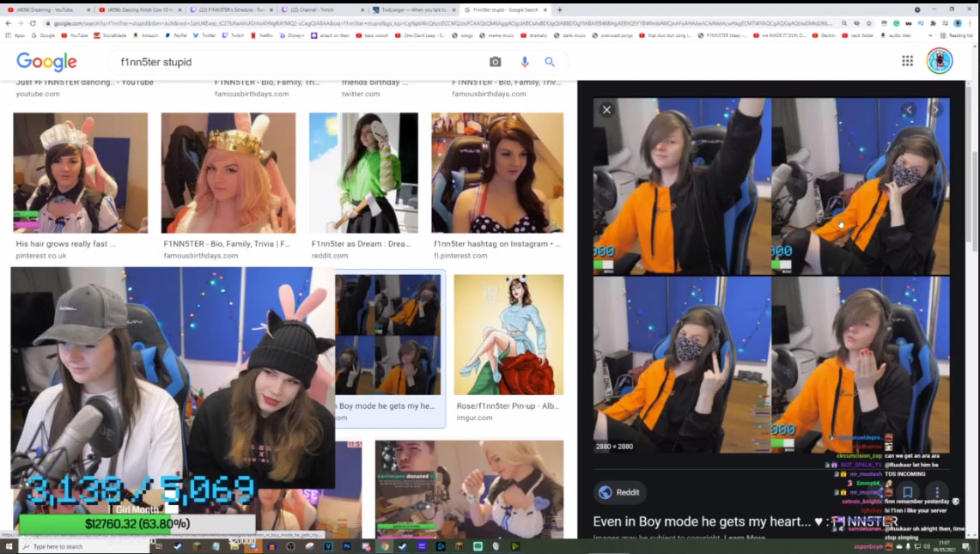This screenshot has height=554, width=980.
Task: Close the image preview panel with X
Action: point(606,110)
